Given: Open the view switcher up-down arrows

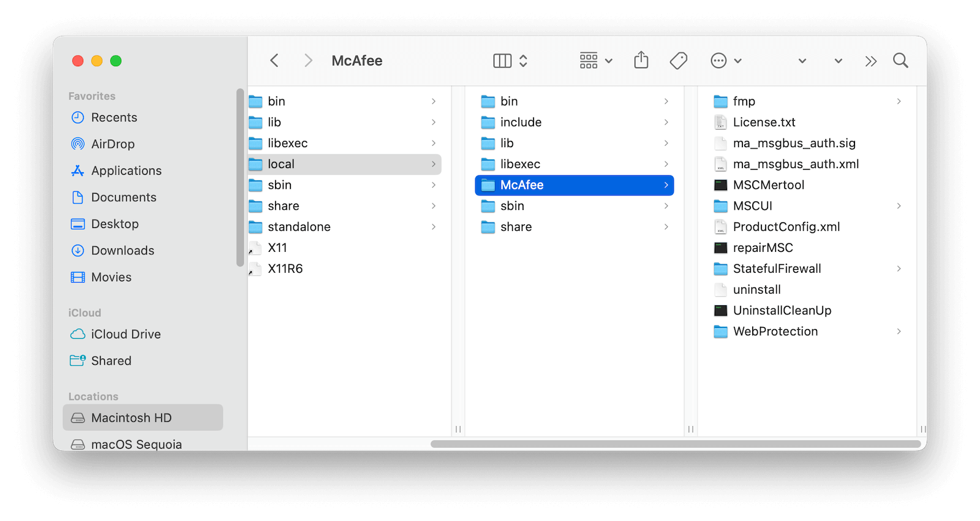Looking at the screenshot, I should point(523,61).
